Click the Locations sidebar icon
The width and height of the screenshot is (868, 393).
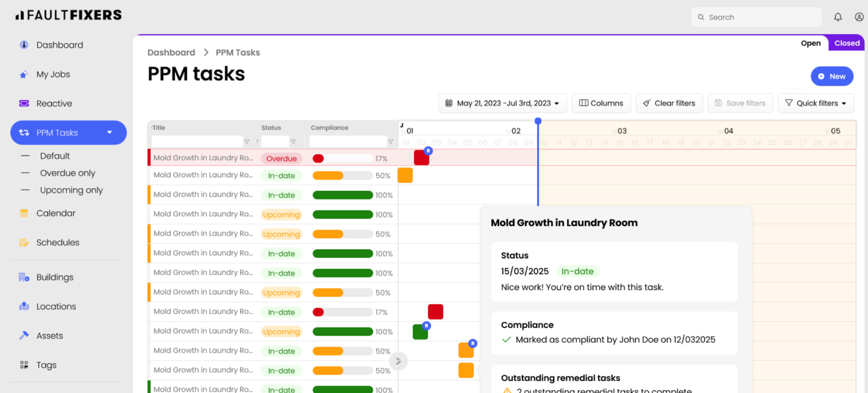[x=24, y=306]
